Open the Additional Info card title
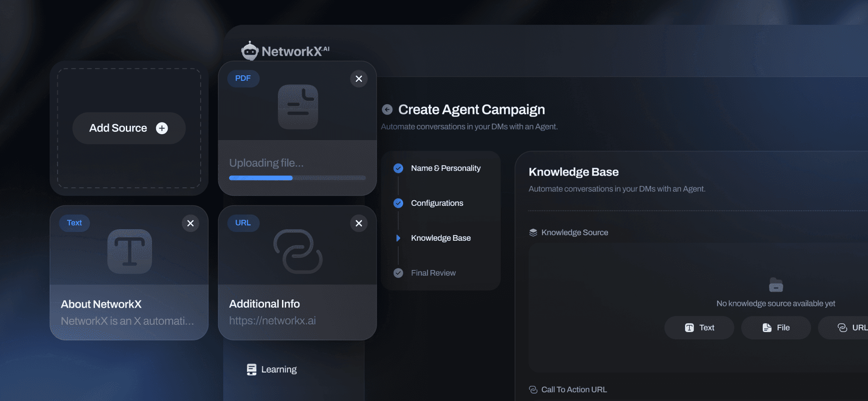The image size is (868, 401). click(265, 304)
